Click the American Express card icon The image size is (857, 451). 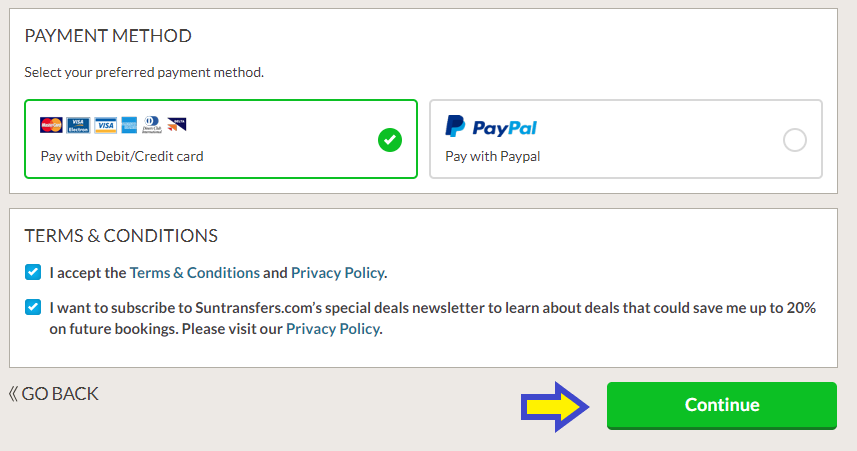[129, 125]
